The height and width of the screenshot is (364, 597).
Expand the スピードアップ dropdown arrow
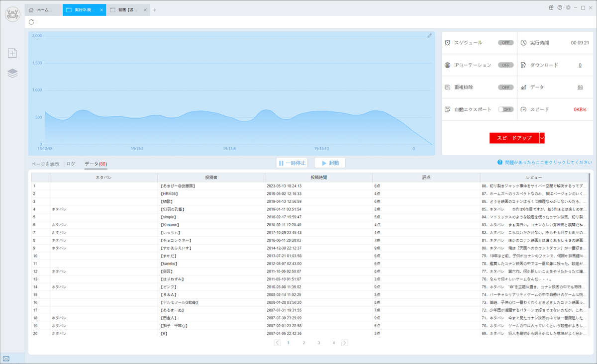pos(542,138)
